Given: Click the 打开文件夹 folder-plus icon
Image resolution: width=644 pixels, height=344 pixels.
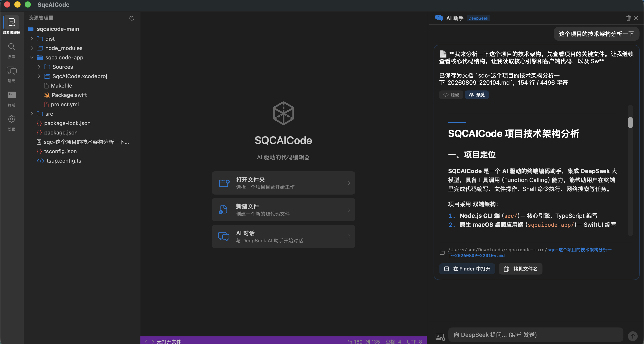Looking at the screenshot, I should pyautogui.click(x=224, y=183).
